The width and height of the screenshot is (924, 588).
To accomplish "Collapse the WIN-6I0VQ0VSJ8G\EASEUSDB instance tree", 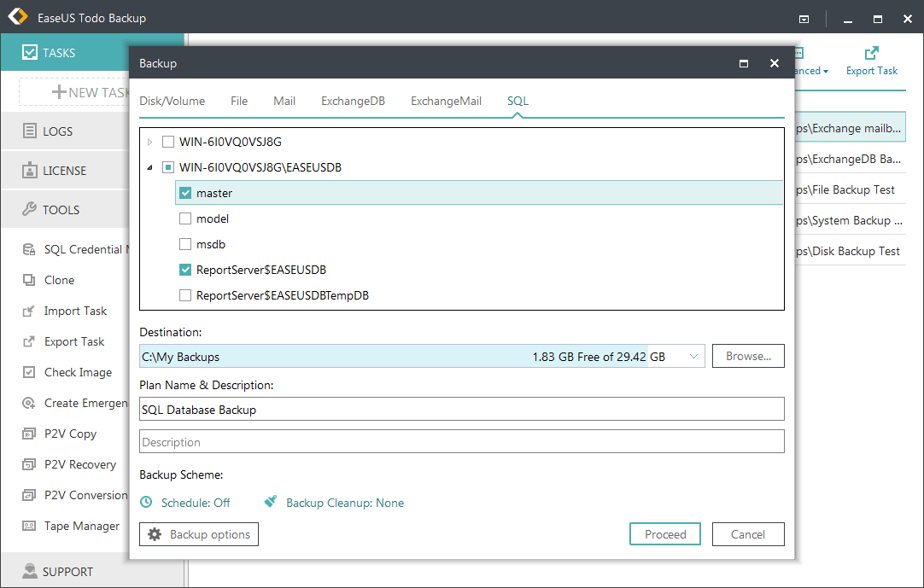I will [x=150, y=166].
